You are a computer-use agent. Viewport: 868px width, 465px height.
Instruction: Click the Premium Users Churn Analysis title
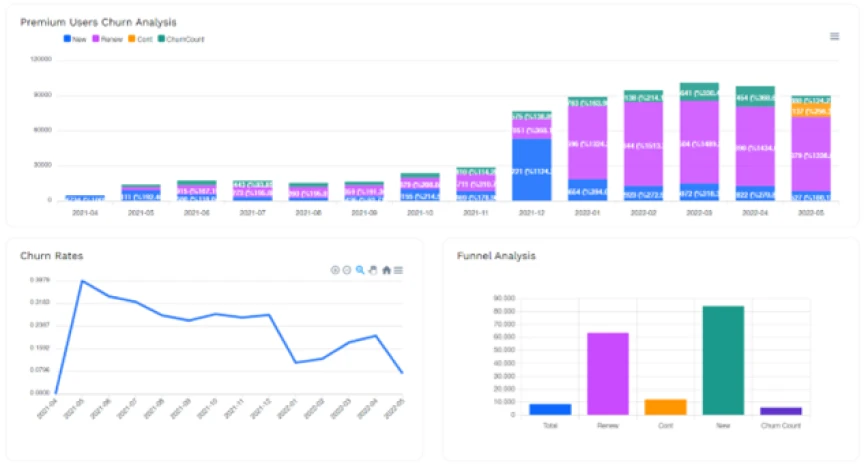coord(99,22)
